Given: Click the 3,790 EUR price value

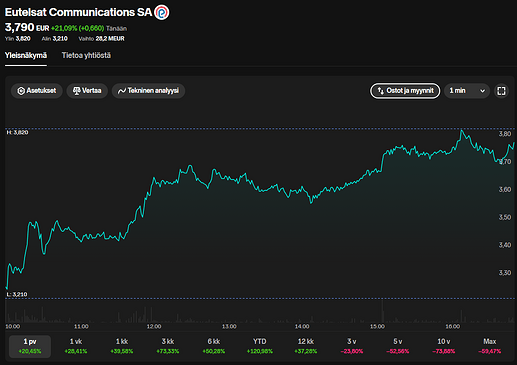Looking at the screenshot, I should (27, 27).
